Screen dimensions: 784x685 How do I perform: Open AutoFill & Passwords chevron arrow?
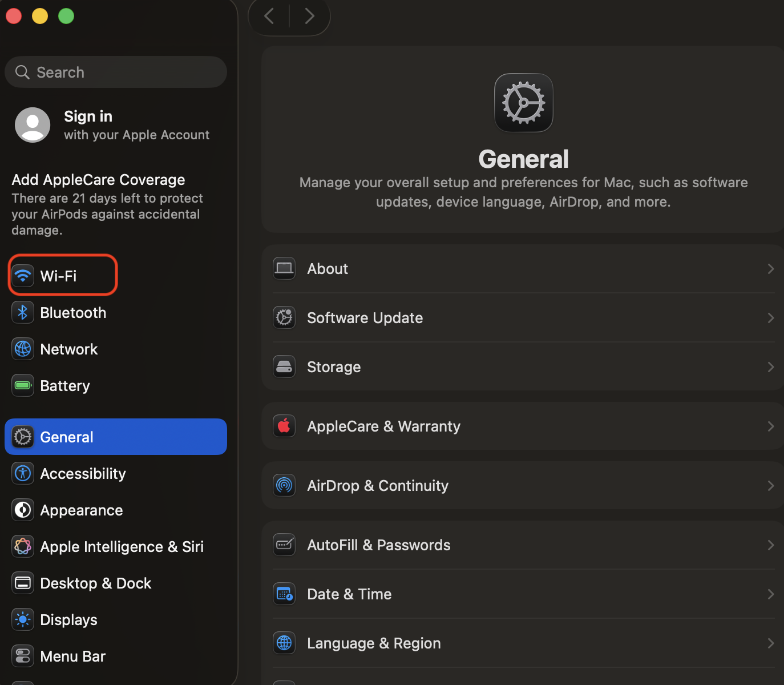tap(771, 545)
